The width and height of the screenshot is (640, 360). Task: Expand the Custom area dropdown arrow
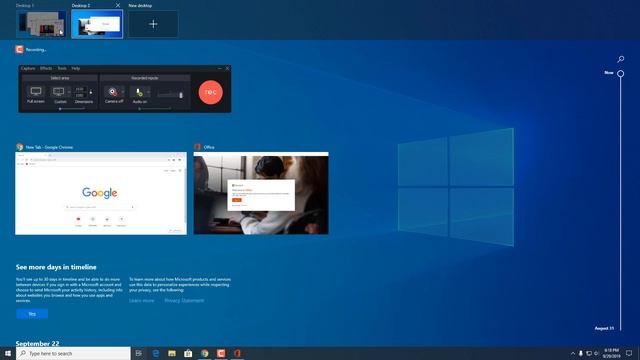click(x=69, y=92)
